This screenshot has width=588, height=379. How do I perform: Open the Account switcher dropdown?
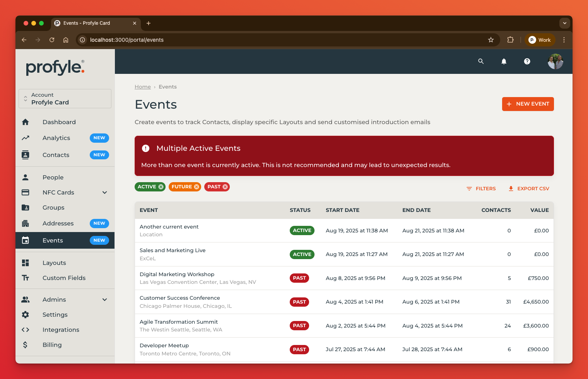click(x=65, y=99)
